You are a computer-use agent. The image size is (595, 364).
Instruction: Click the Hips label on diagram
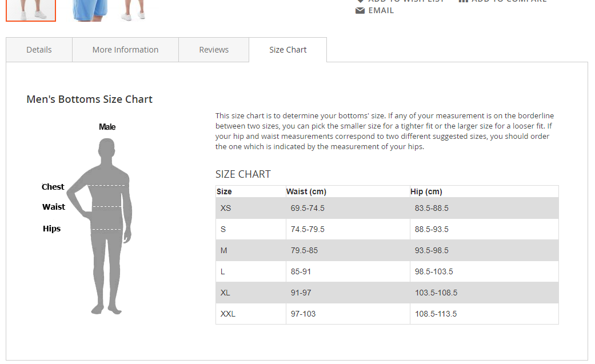click(51, 229)
